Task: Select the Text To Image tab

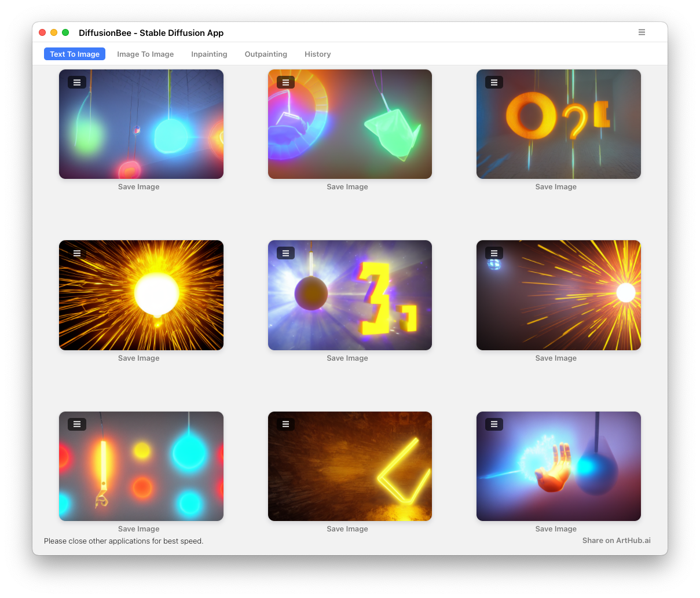Action: click(75, 54)
